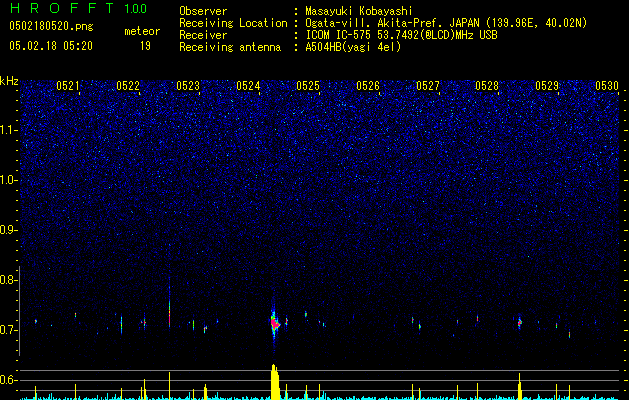
Task: Click the 0522 time marker
Action: click(x=128, y=85)
